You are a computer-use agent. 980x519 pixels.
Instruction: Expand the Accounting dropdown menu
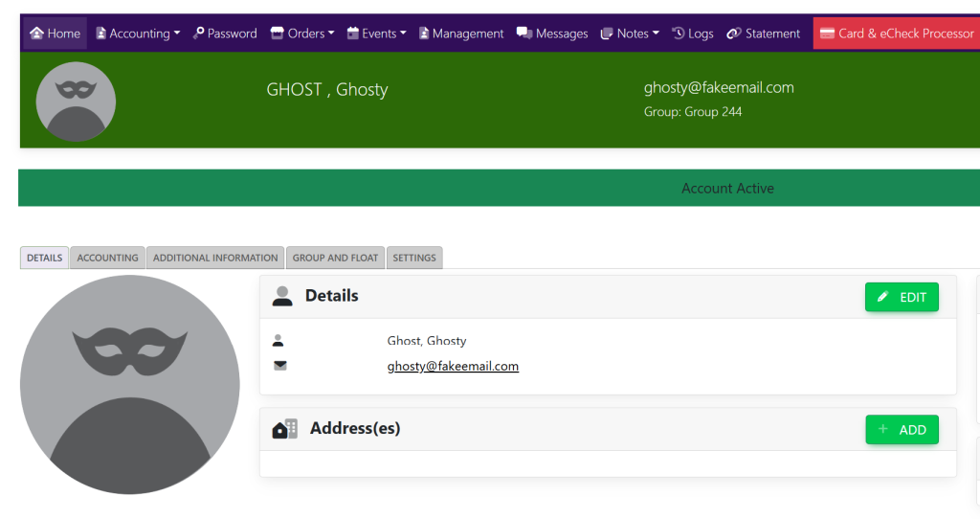138,34
